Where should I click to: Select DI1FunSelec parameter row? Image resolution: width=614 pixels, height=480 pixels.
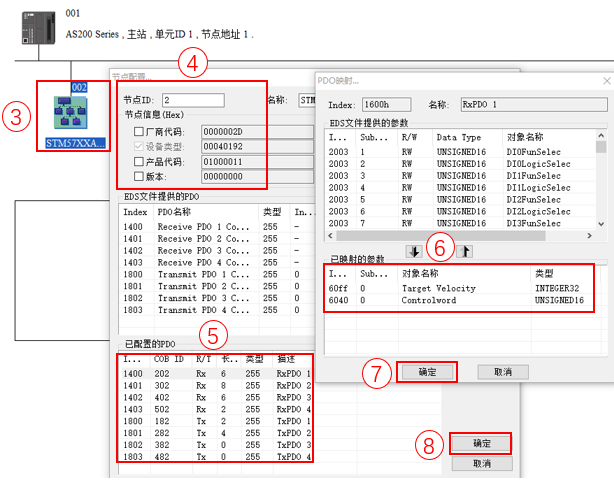click(x=460, y=176)
